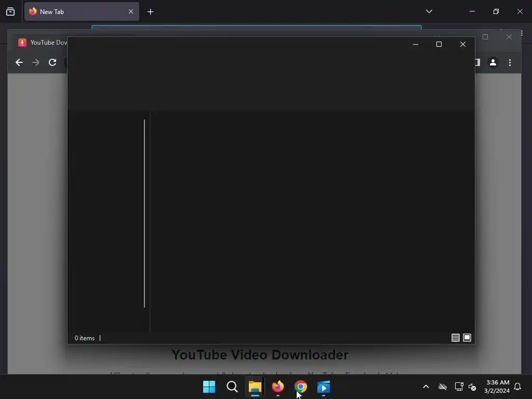Maximize the Chrome window

coord(485,37)
